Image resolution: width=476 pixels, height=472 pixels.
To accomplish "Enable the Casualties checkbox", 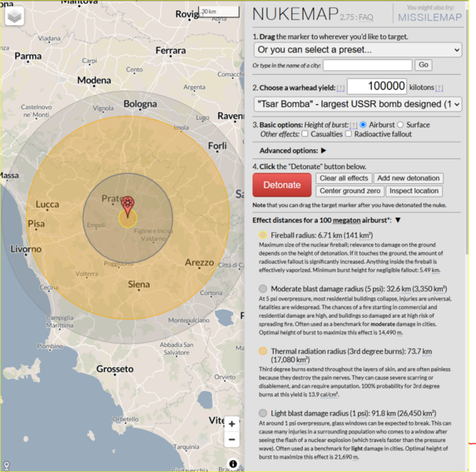I will coord(305,135).
